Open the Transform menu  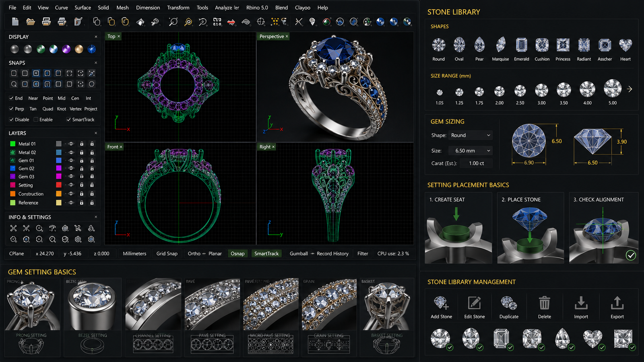point(178,7)
